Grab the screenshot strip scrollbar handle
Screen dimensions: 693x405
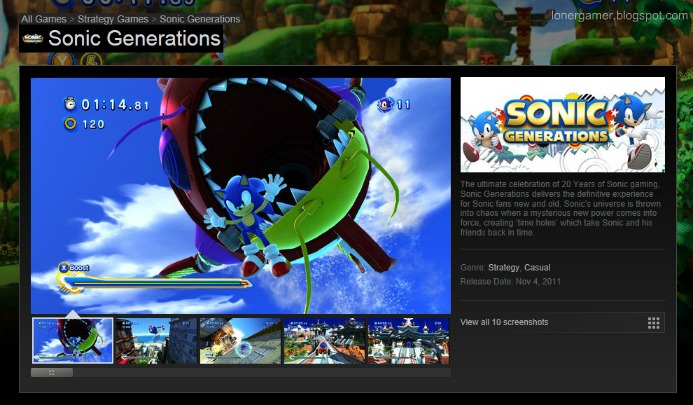[52, 373]
